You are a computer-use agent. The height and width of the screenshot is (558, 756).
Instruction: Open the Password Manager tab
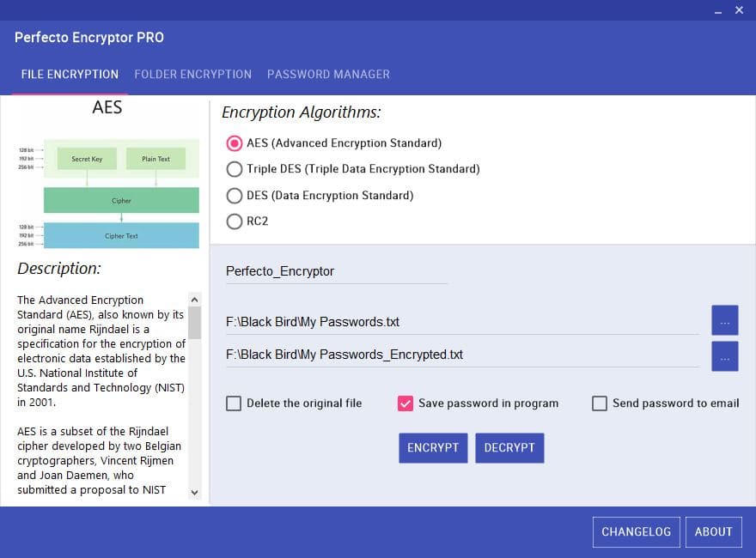point(328,75)
